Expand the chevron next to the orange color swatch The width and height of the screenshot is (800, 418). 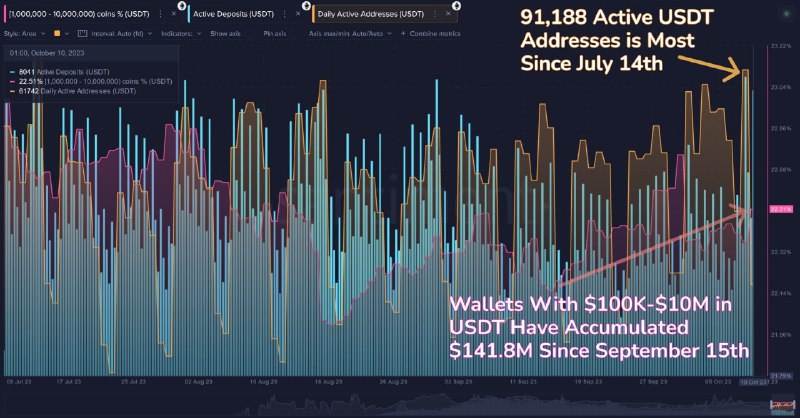click(x=67, y=34)
